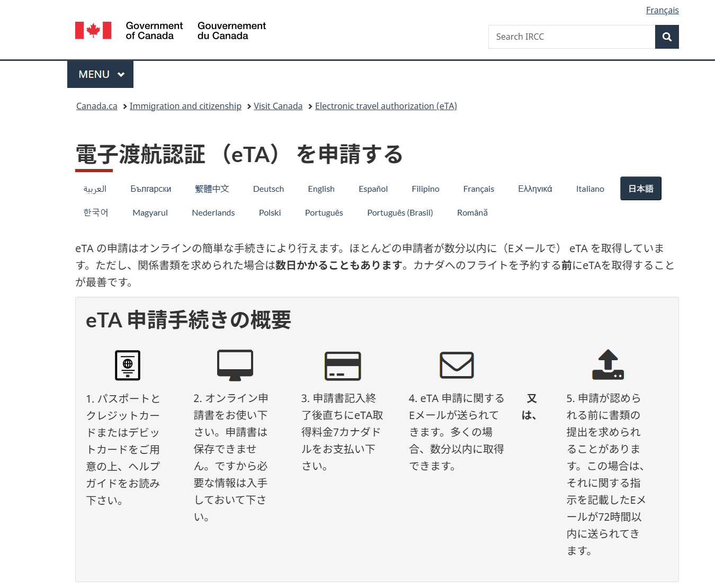715x588 pixels.
Task: Select the Ελληνικά language tab
Action: [x=535, y=189]
